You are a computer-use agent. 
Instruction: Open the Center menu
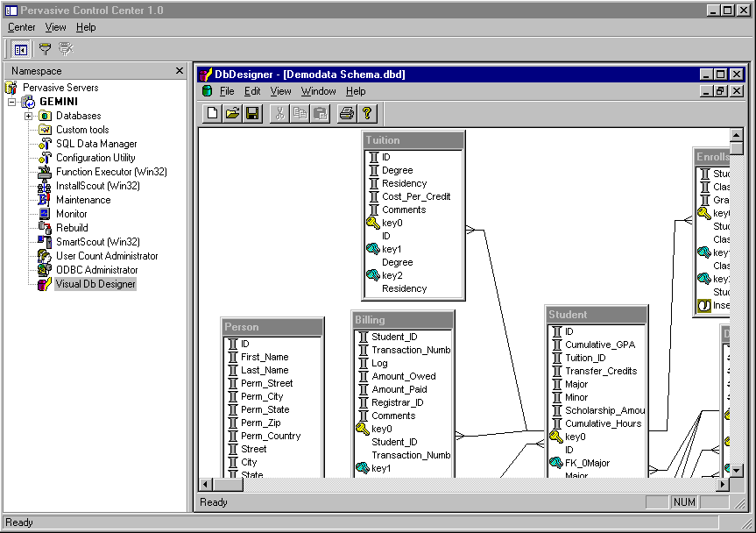pos(21,27)
